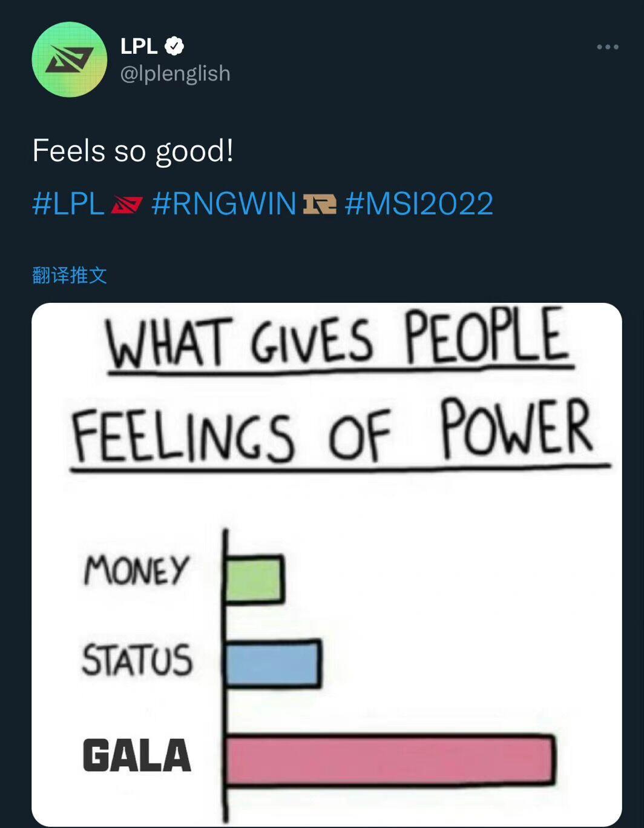644x828 pixels.
Task: Click the STATUS label in the chart
Action: point(137,660)
